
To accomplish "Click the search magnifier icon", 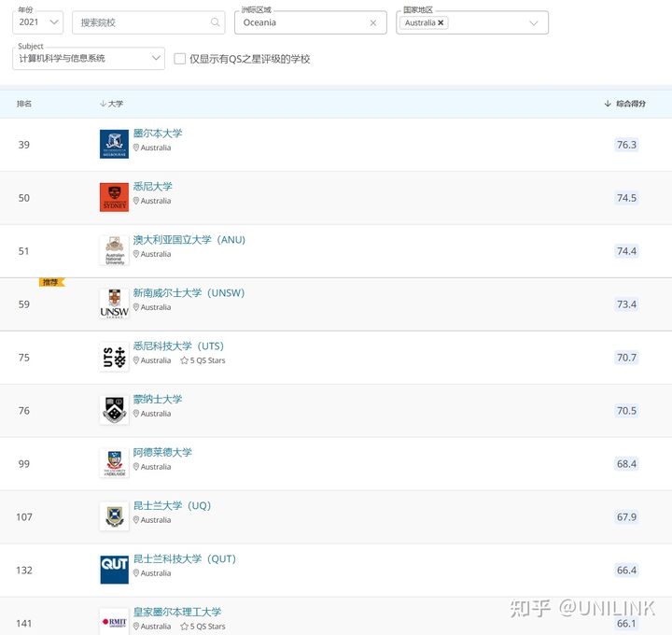I will (x=216, y=22).
